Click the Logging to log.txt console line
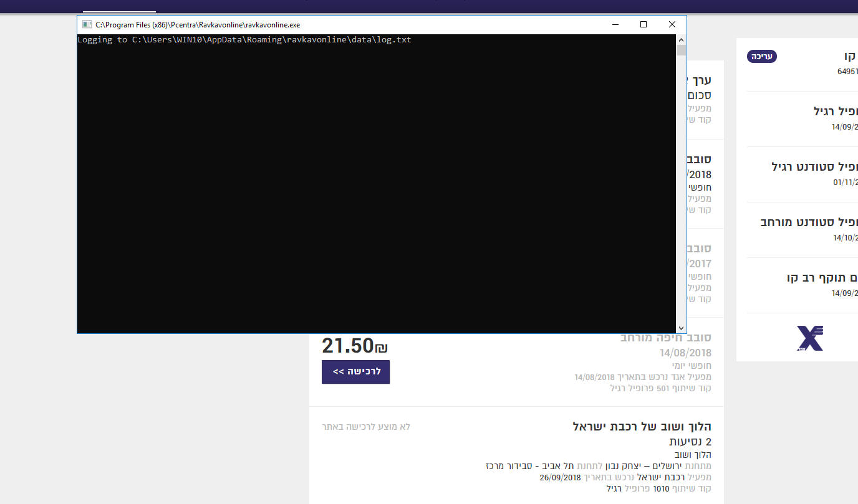Image resolution: width=858 pixels, height=504 pixels. pyautogui.click(x=244, y=40)
